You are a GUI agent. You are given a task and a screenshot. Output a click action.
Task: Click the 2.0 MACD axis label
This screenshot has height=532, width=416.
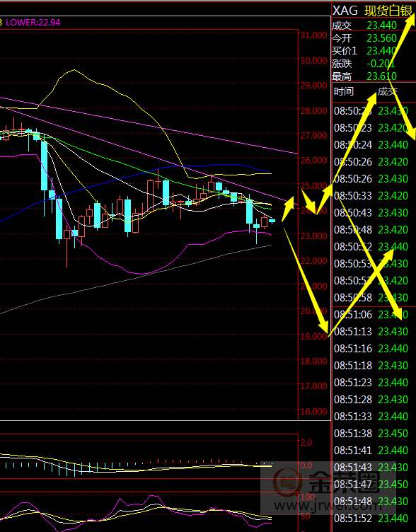point(306,442)
